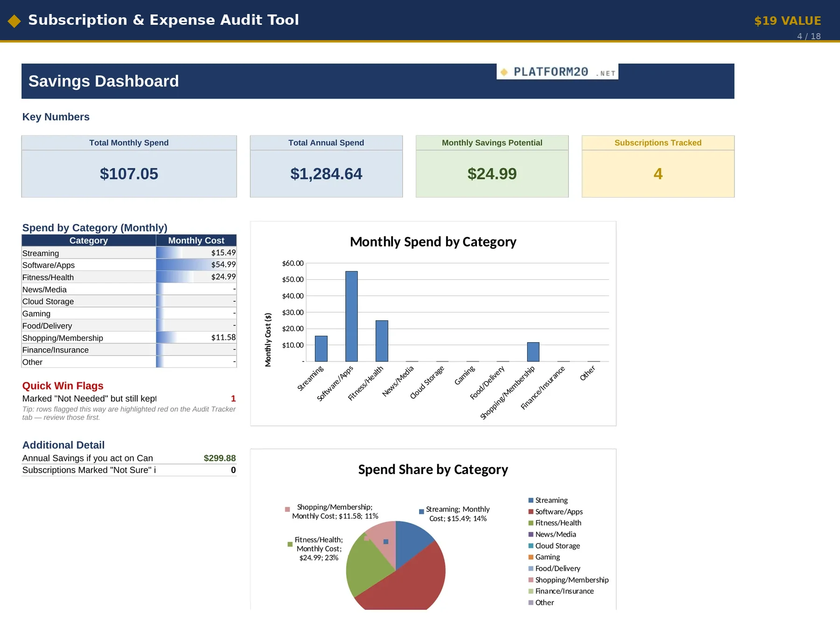The image size is (840, 636).
Task: Click the $15.49 monthly cost cell
Action: point(196,253)
